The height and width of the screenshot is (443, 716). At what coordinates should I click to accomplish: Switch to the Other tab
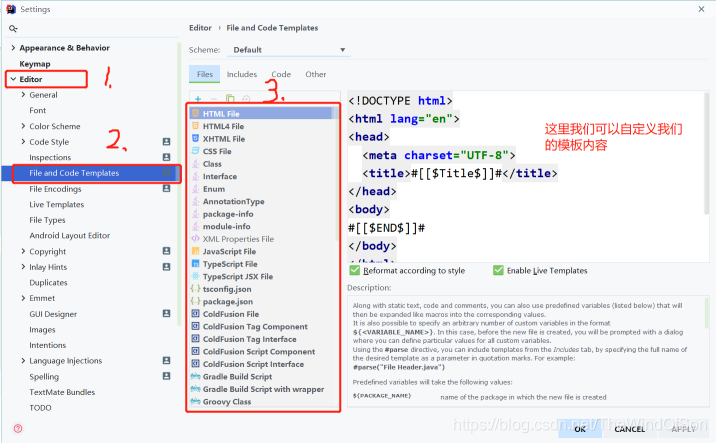(x=316, y=74)
